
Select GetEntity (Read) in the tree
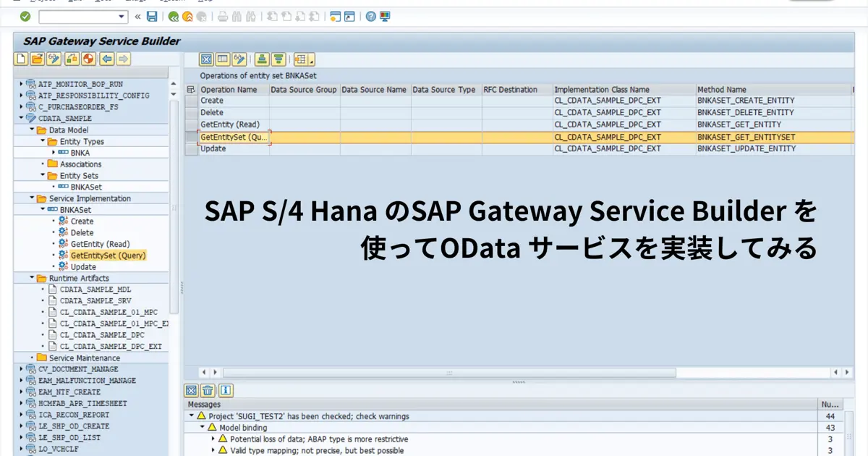click(x=100, y=244)
